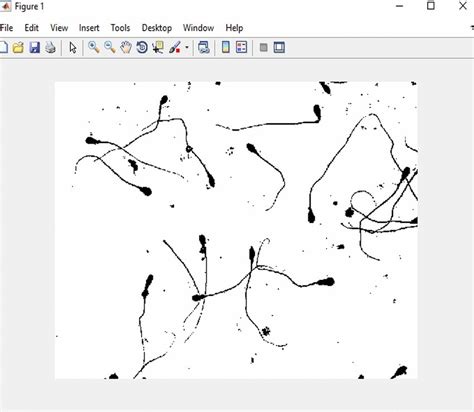Maximize the Figure 1 window
This screenshot has width=474, height=412.
click(x=431, y=6)
